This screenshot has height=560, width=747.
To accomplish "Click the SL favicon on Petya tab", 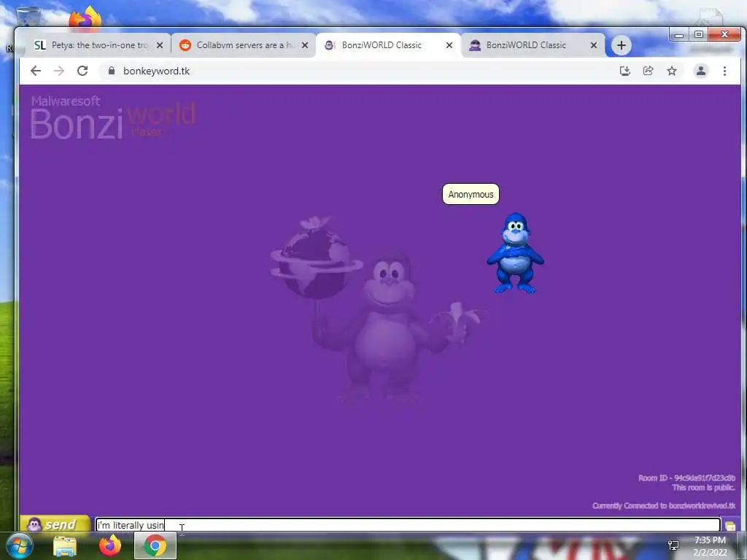I will pyautogui.click(x=40, y=45).
